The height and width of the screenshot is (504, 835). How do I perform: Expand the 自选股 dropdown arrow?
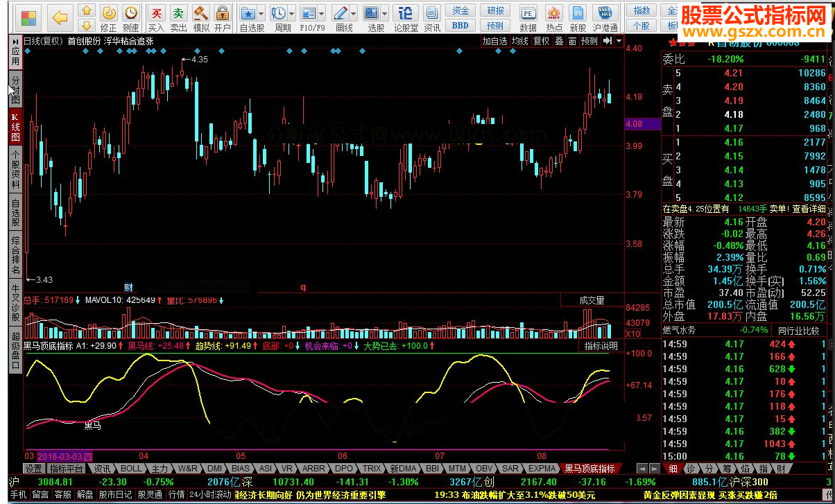[x=261, y=14]
